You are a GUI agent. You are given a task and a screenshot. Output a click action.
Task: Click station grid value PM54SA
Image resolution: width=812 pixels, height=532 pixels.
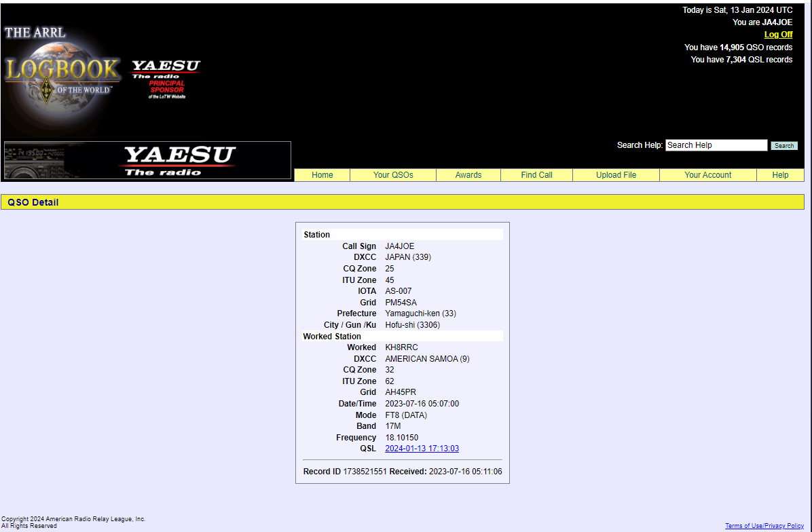401,302
